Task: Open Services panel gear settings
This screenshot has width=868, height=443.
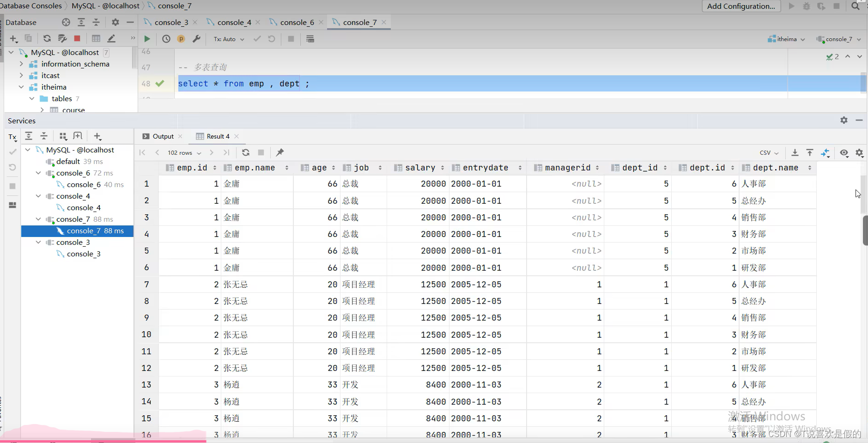Action: (x=844, y=120)
